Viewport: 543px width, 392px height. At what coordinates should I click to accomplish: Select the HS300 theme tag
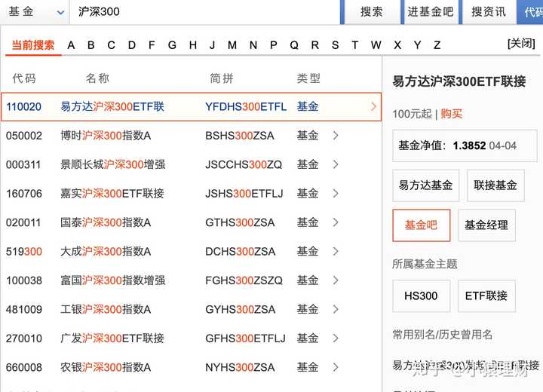422,296
